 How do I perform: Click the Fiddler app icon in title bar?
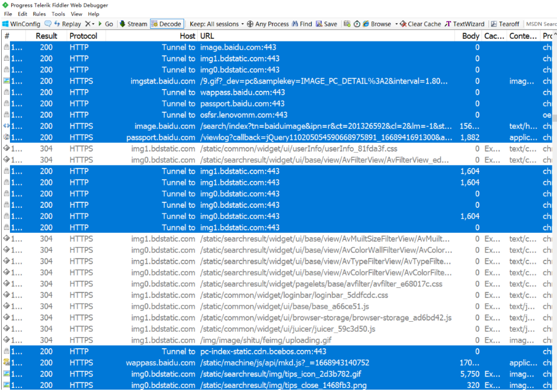point(5,5)
